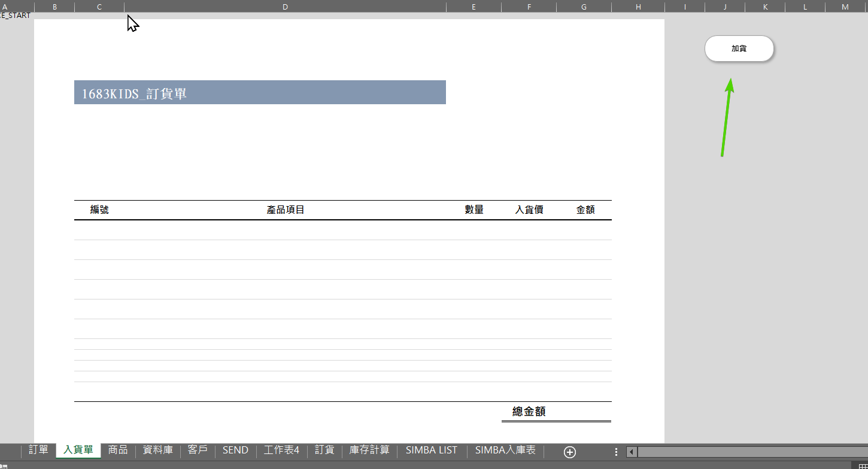The width and height of the screenshot is (868, 469).
Task: Select column E header
Action: [x=474, y=7]
